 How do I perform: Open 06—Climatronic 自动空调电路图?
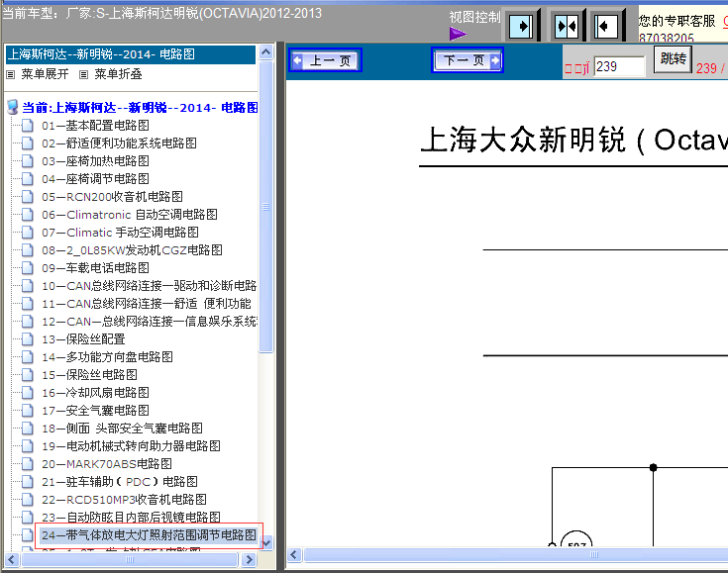click(x=129, y=215)
